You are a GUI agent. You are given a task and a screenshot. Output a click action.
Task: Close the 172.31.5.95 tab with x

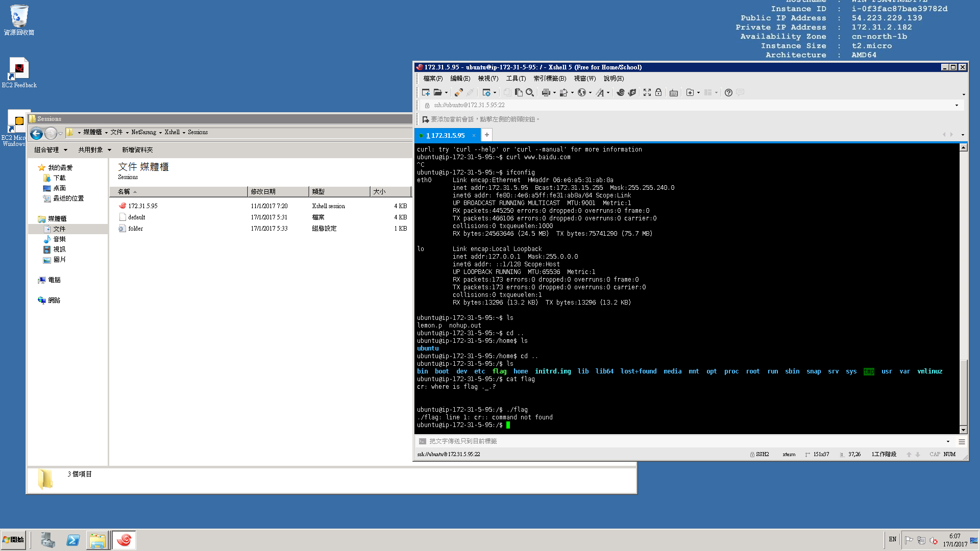tap(474, 136)
